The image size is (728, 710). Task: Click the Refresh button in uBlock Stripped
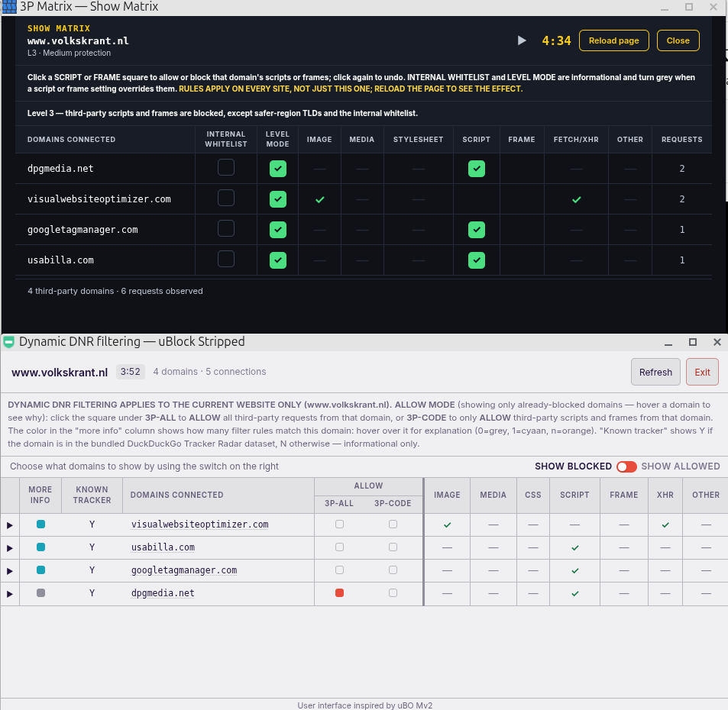click(x=655, y=372)
